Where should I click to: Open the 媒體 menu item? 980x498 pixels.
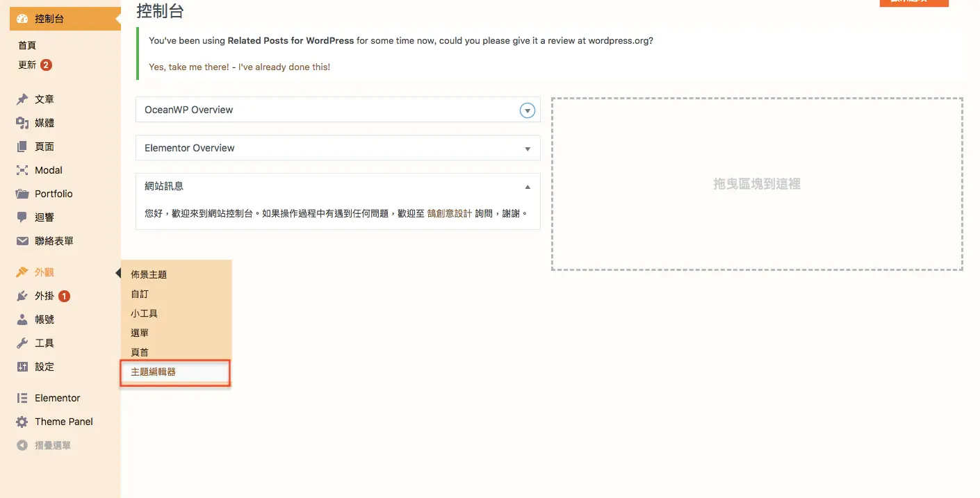[44, 123]
